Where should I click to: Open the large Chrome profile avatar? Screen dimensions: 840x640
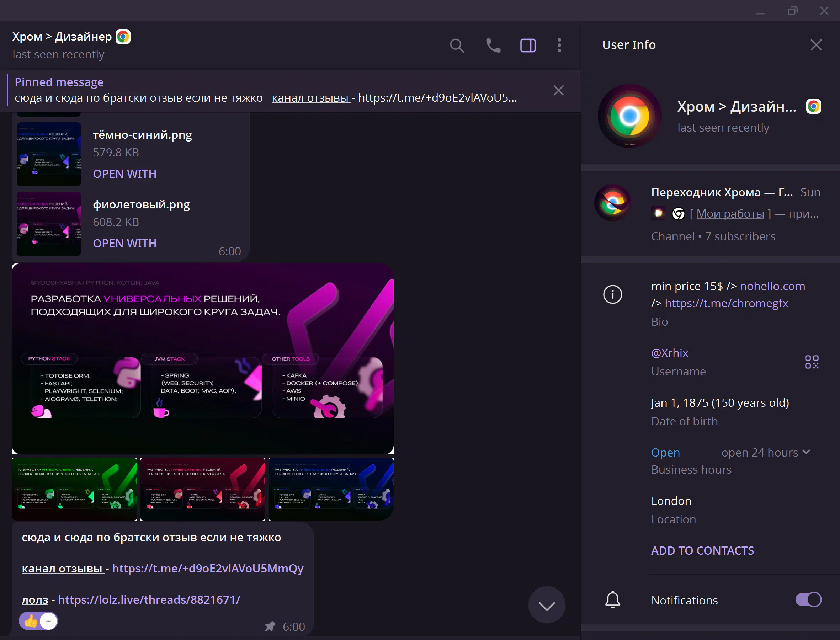(x=630, y=116)
